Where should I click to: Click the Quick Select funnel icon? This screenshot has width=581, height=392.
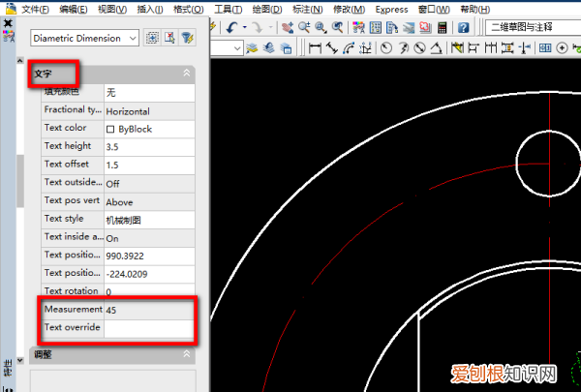pos(187,38)
